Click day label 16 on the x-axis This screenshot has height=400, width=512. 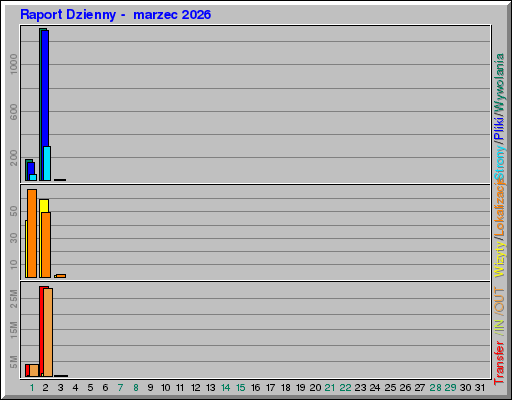pyautogui.click(x=255, y=388)
